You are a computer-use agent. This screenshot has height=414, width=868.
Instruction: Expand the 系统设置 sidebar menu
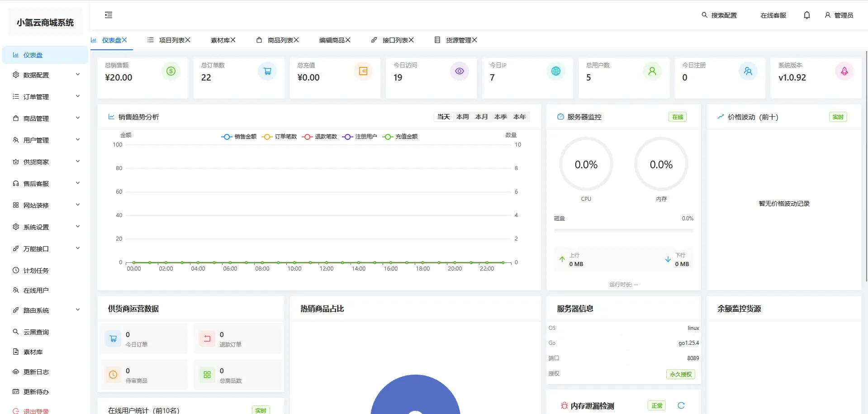(36, 227)
